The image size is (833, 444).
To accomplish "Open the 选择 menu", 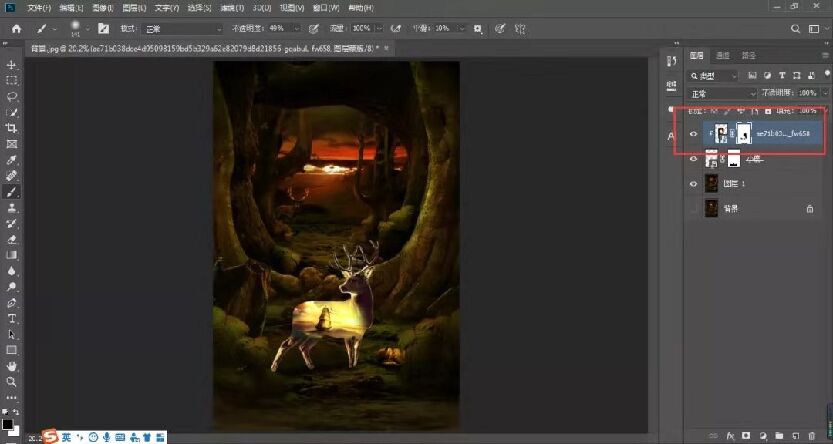I will (x=198, y=8).
